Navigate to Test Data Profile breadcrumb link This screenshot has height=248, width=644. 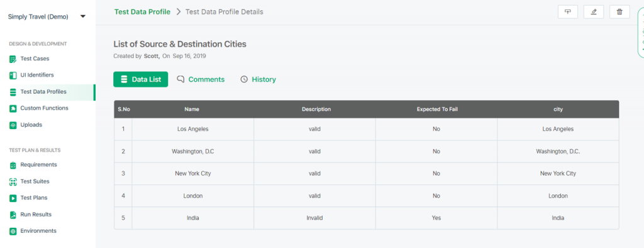(x=142, y=12)
